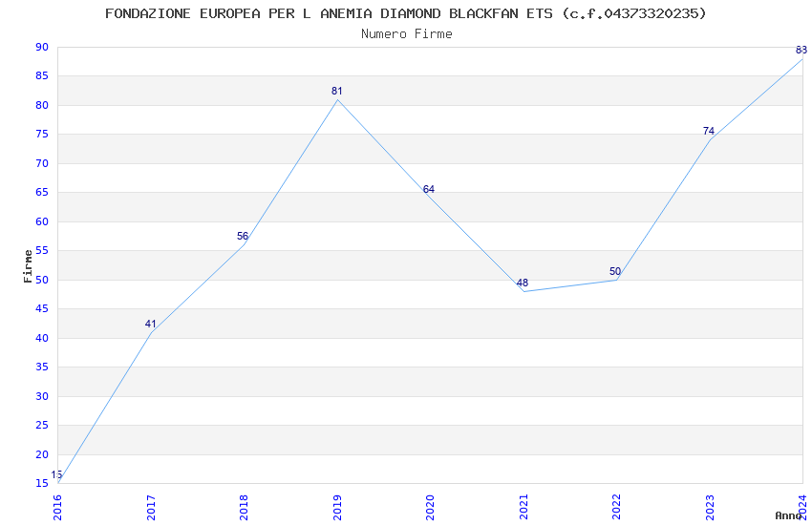
Task: Click y-axis tick label 20
Action: tap(42, 454)
